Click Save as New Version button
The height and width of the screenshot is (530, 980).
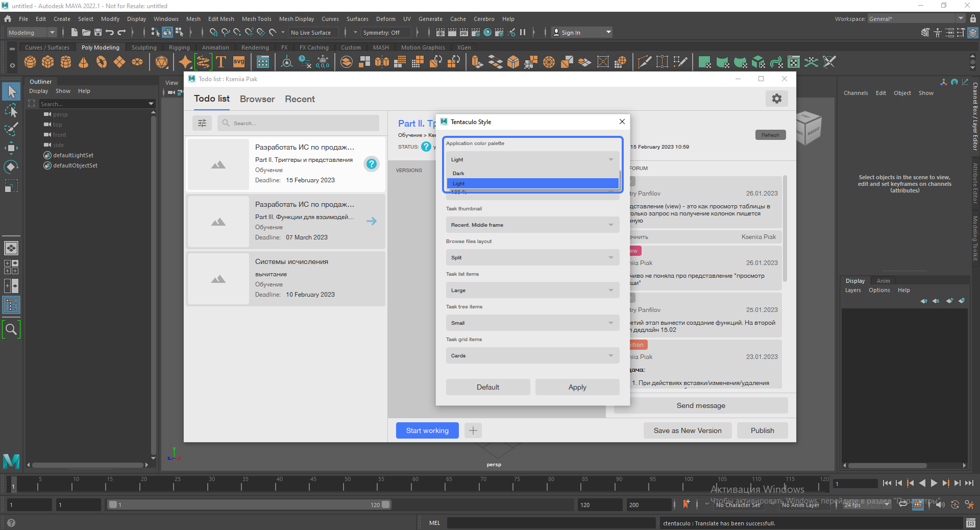[x=688, y=430]
